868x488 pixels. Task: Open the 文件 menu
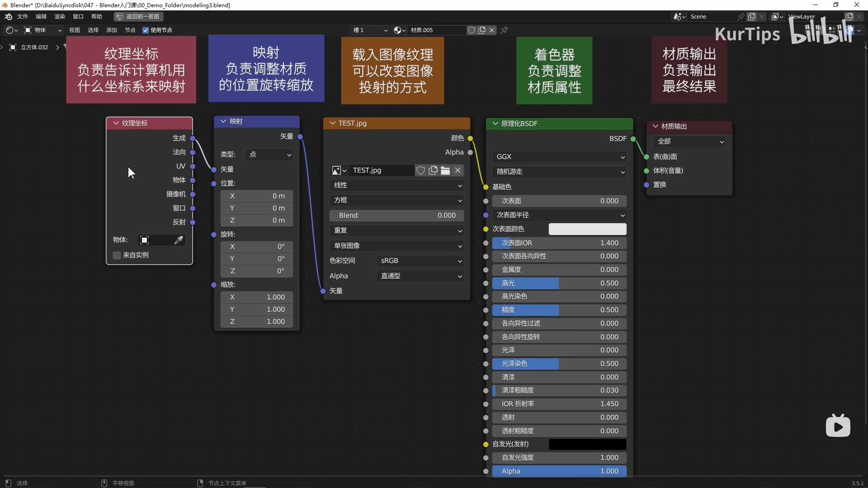click(22, 17)
